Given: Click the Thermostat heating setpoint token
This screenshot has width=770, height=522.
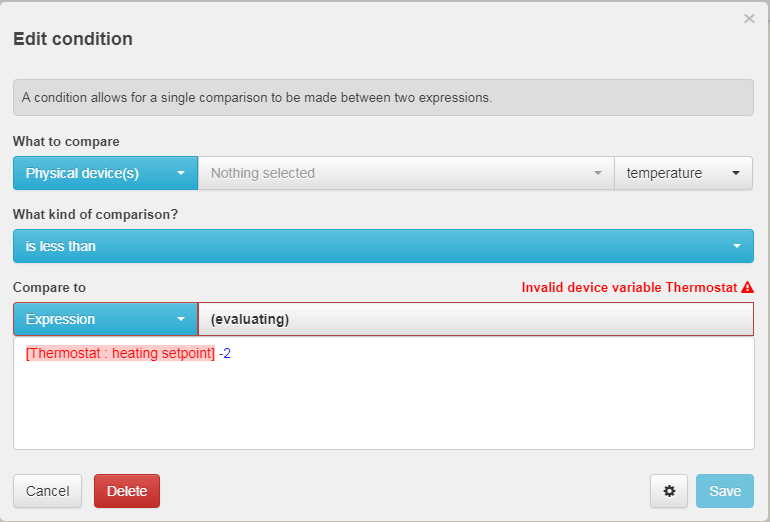Looking at the screenshot, I should click(120, 354).
